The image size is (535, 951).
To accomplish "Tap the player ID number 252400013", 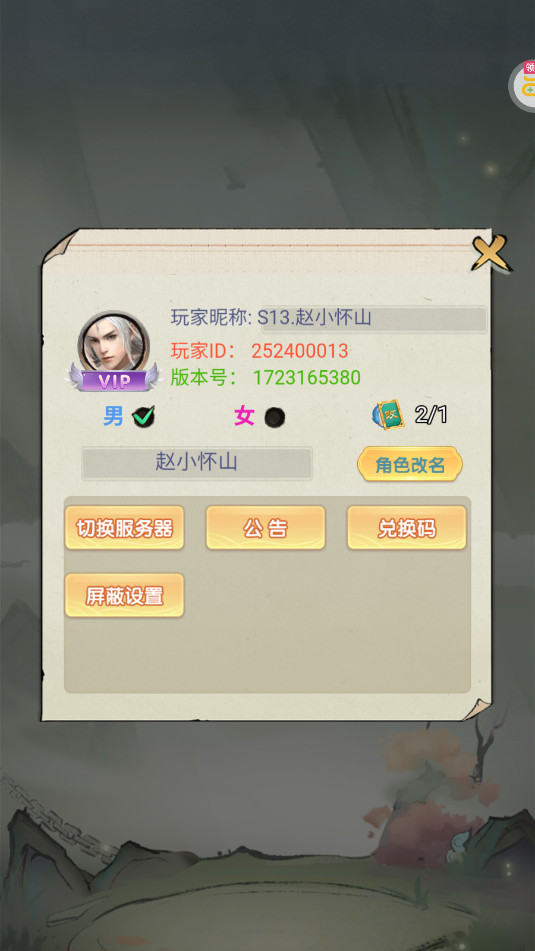I will 300,351.
